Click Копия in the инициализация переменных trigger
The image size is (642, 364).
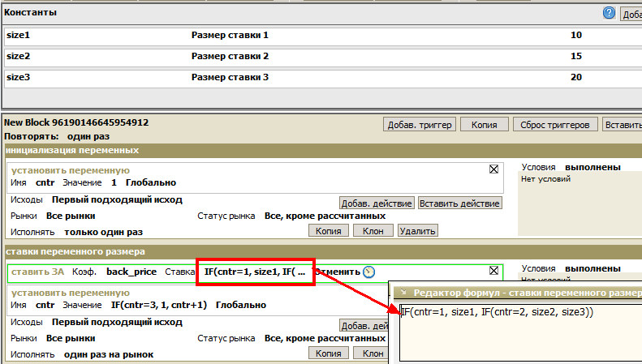point(329,231)
